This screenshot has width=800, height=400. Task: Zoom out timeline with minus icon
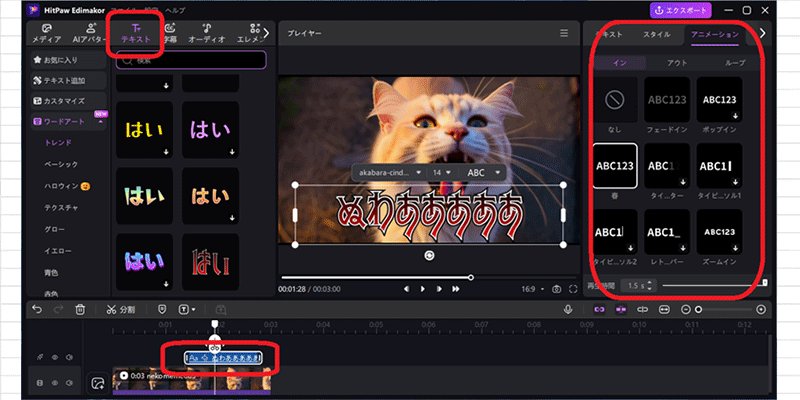click(x=686, y=310)
